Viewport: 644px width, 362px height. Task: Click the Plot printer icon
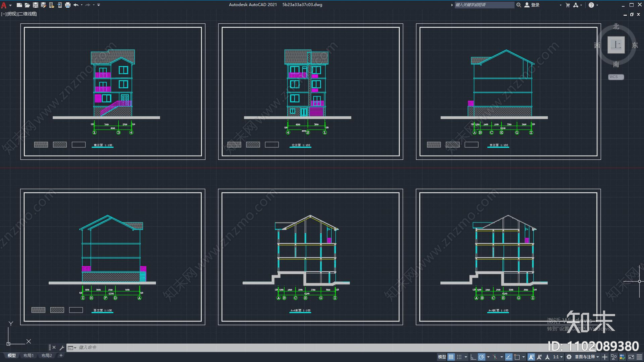coord(68,5)
